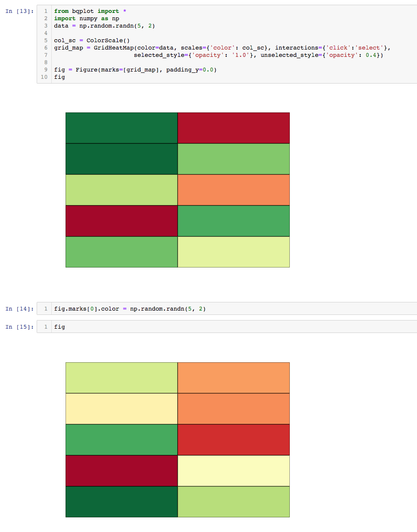Click line number 6 in the first code cell
Viewport: 417px width, 532px height.
click(x=46, y=47)
